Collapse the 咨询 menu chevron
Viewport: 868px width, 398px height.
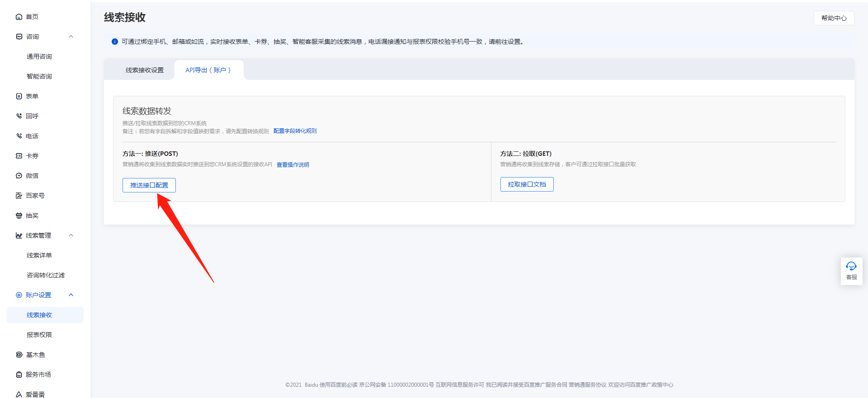click(71, 37)
